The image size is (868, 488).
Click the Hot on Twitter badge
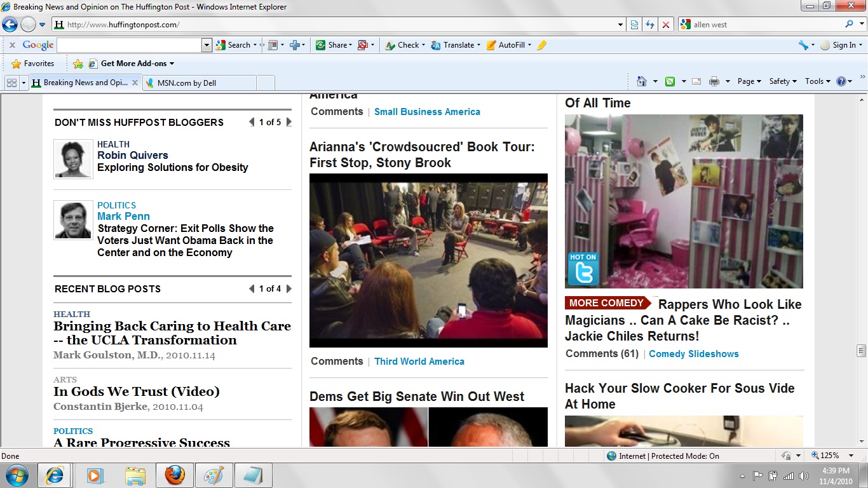pyautogui.click(x=583, y=269)
